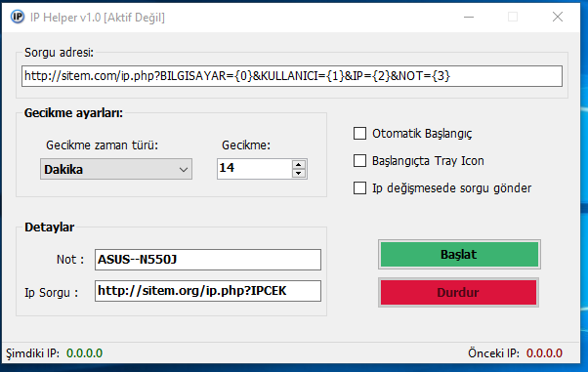Click the Önceki IP red value
588x372 pixels.
point(544,353)
